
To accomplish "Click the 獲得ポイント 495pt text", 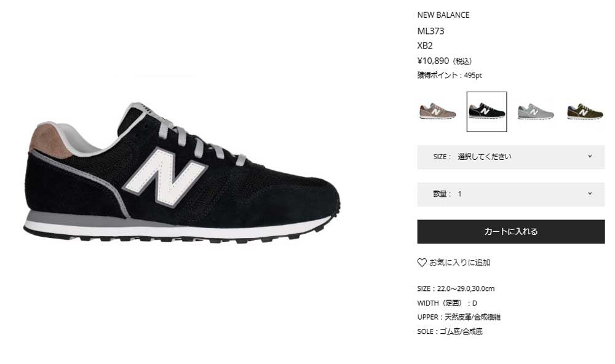I will (450, 75).
